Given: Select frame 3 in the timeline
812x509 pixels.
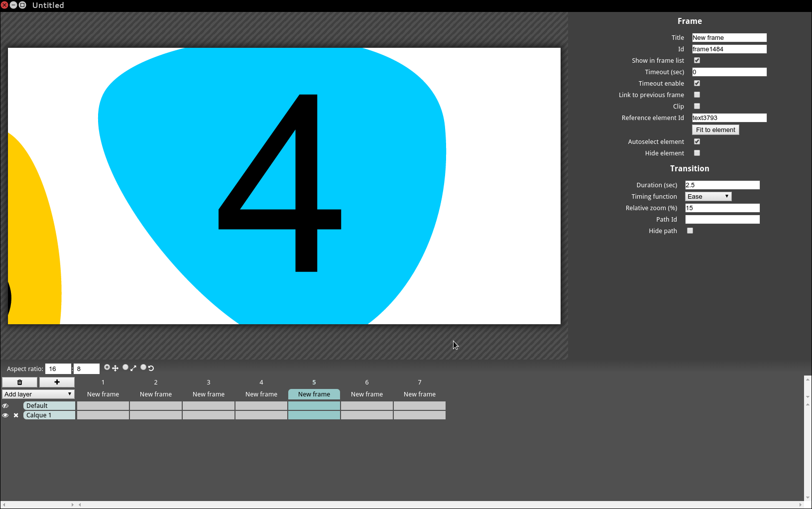Looking at the screenshot, I should 209,394.
